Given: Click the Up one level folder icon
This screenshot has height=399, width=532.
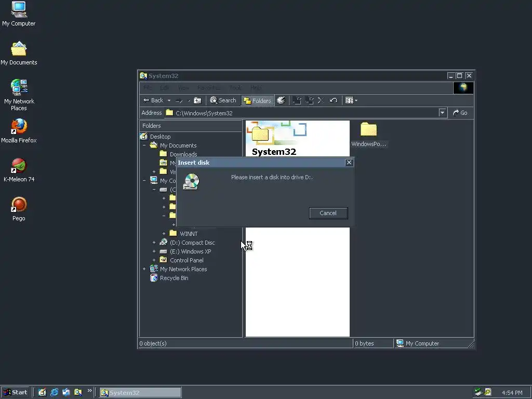Looking at the screenshot, I should [x=197, y=100].
